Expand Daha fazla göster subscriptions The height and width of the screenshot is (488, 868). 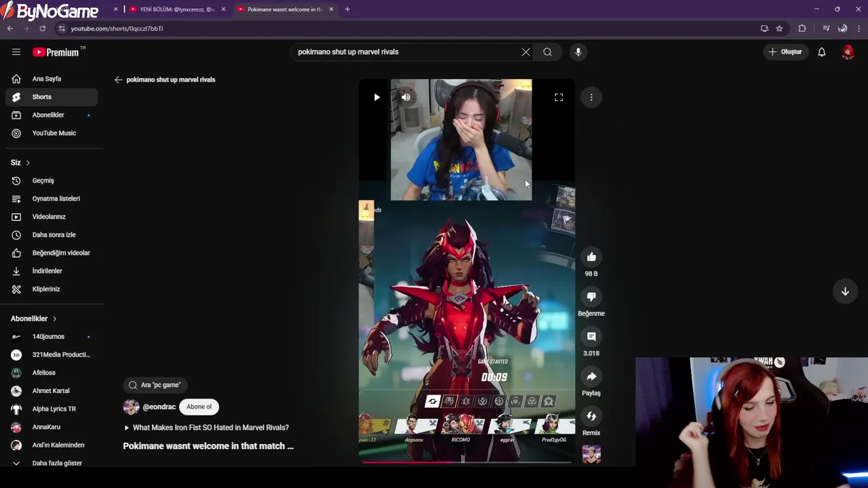pos(52,463)
